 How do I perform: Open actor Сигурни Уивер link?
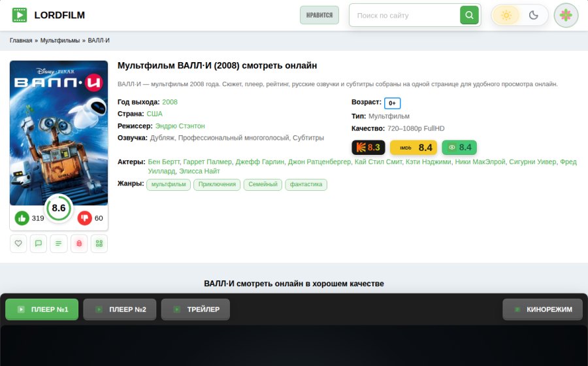(x=532, y=161)
